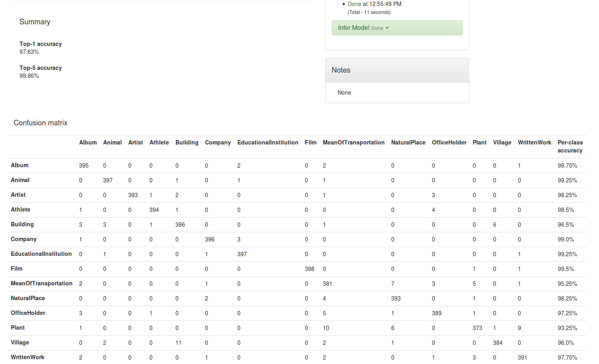Image resolution: width=599 pixels, height=364 pixels.
Task: Click the 96.0% accuracy for Village
Action: coord(566,343)
